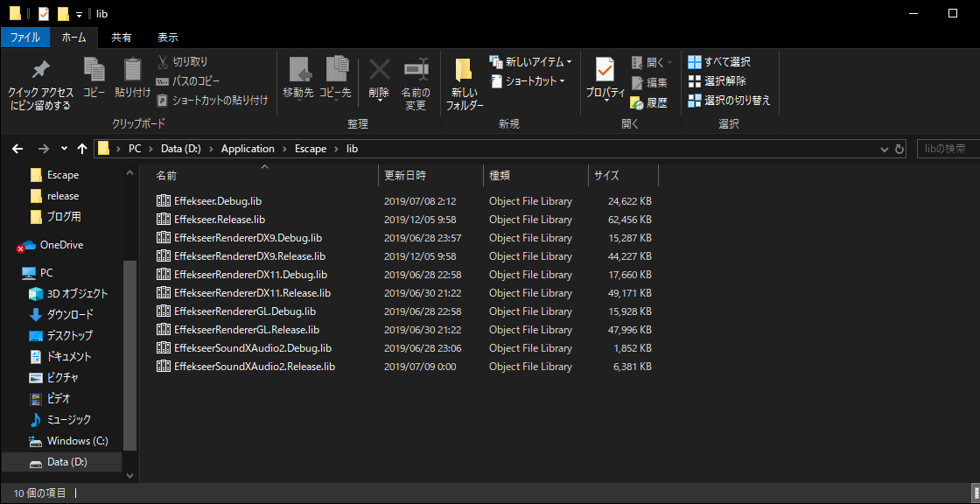This screenshot has height=504, width=980.
Task: Go back with left arrow
Action: pyautogui.click(x=17, y=149)
